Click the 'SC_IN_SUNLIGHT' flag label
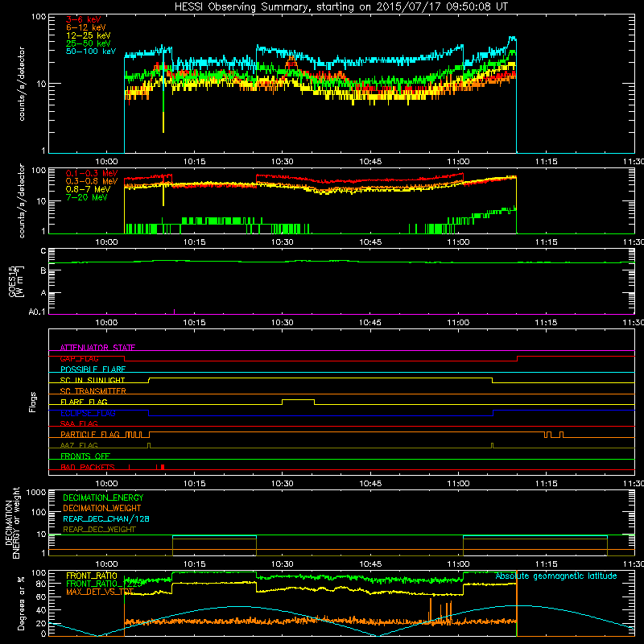This screenshot has height=644, width=644. click(93, 380)
